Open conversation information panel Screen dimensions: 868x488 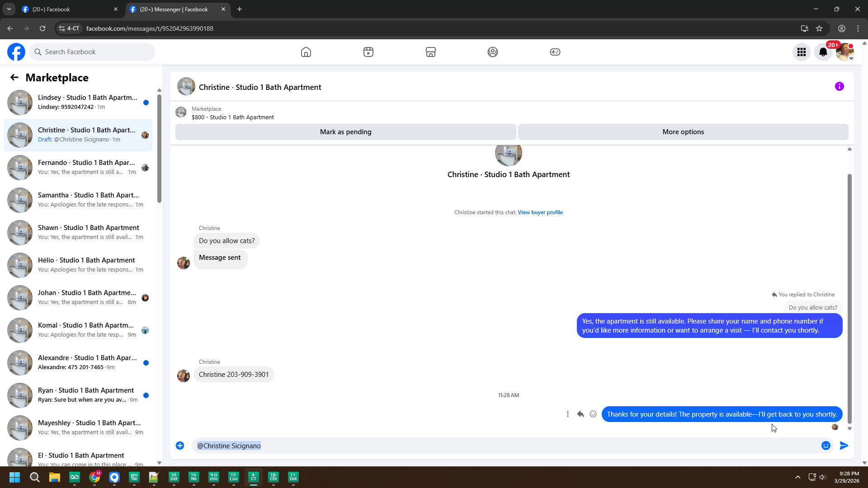840,86
